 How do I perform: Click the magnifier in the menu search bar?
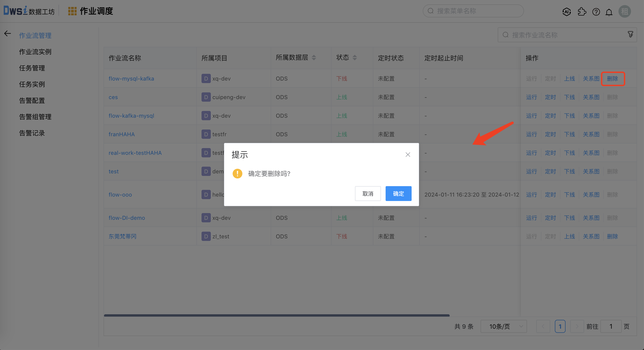tap(430, 11)
